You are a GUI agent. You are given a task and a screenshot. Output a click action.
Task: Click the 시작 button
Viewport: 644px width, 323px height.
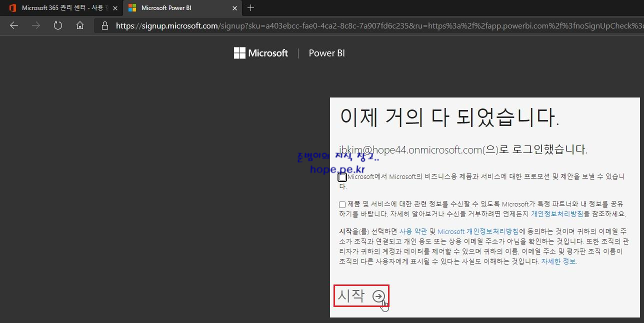361,296
